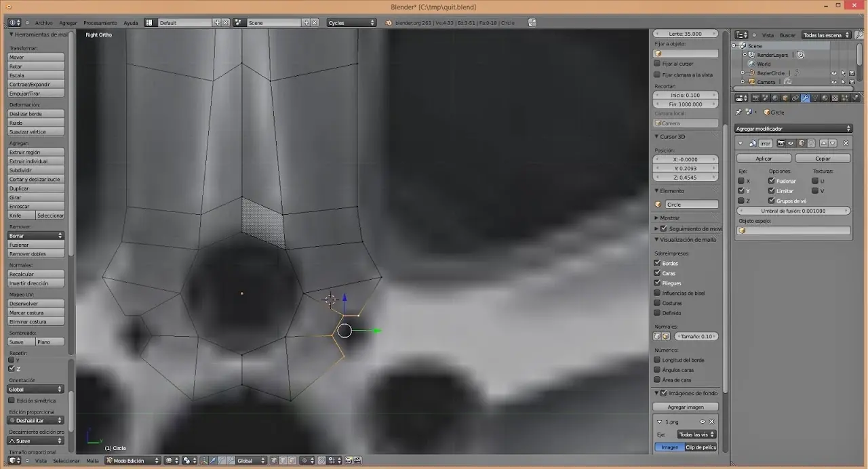Uncheck the Fusionar option
Viewport: 868px width, 469px height.
click(772, 181)
